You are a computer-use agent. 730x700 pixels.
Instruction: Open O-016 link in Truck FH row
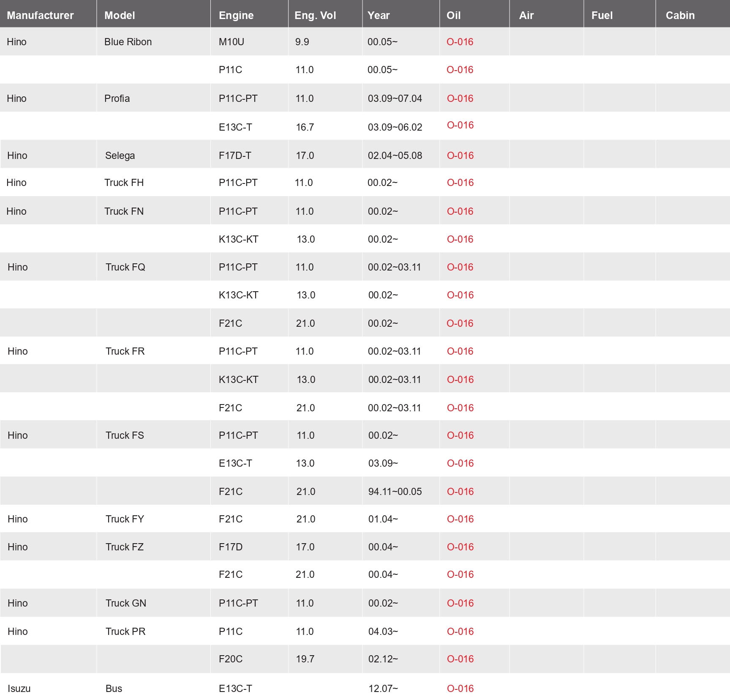click(x=460, y=183)
